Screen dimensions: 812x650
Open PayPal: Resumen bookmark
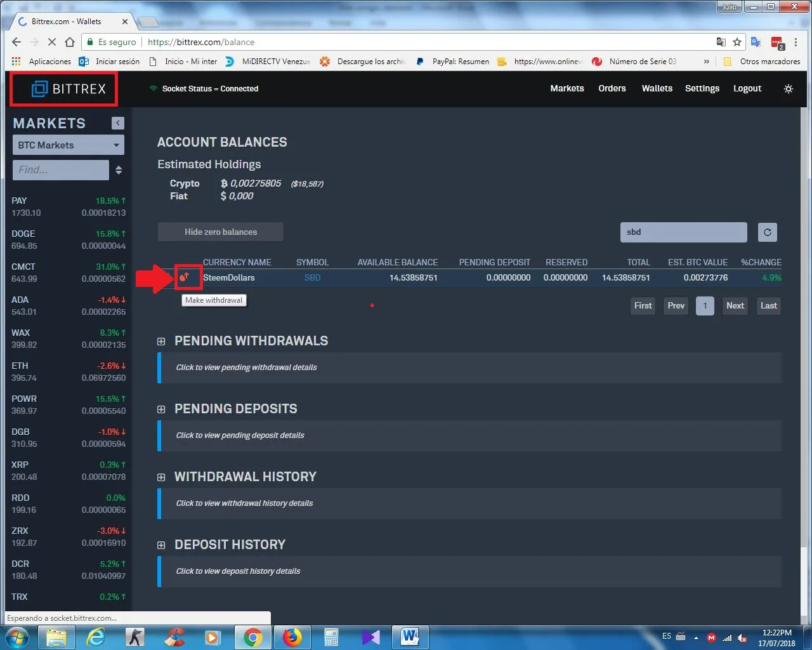[x=453, y=62]
